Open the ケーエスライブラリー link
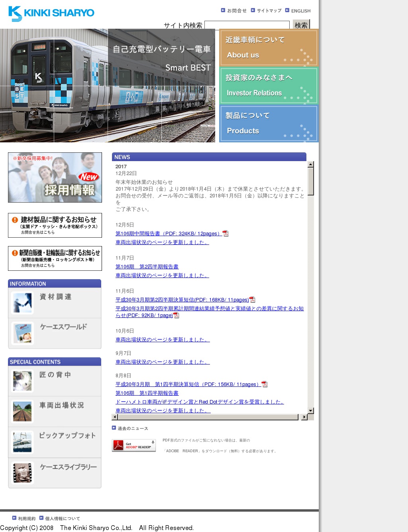This screenshot has height=532, width=408. pyautogui.click(x=68, y=467)
